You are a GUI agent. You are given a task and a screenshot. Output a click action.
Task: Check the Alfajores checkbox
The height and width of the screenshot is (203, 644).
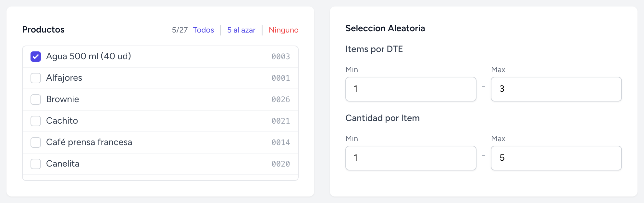(x=36, y=78)
